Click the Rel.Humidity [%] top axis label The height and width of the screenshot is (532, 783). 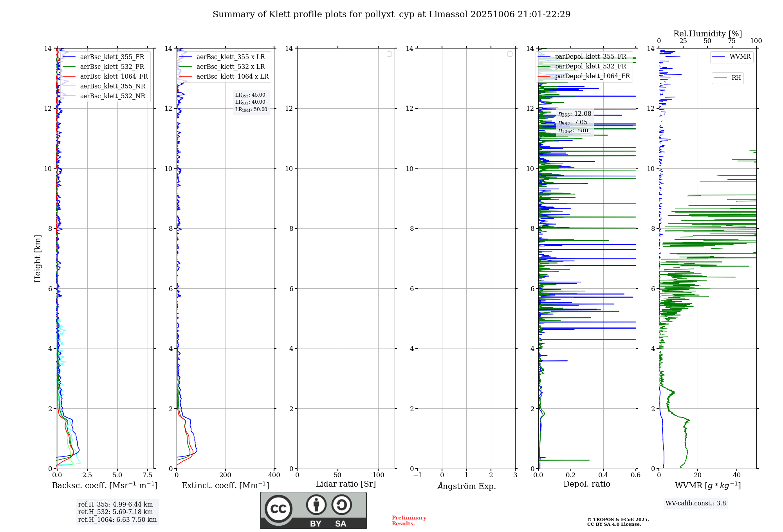pos(707,34)
